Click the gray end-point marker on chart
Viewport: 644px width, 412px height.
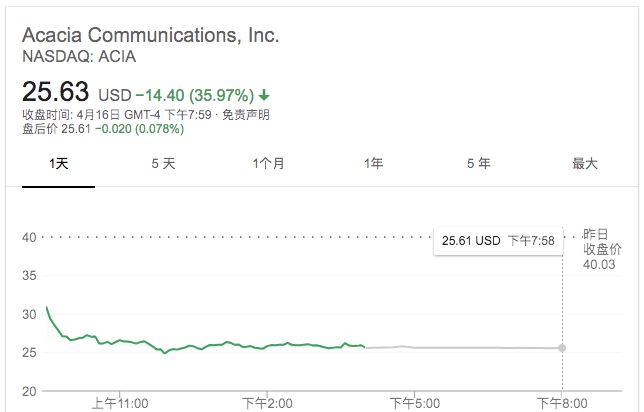tap(562, 348)
